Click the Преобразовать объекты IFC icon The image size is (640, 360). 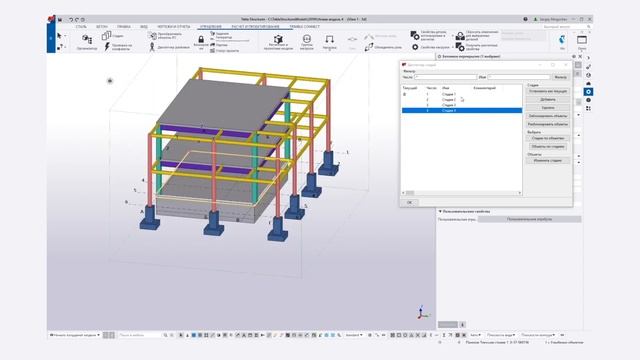[152, 36]
